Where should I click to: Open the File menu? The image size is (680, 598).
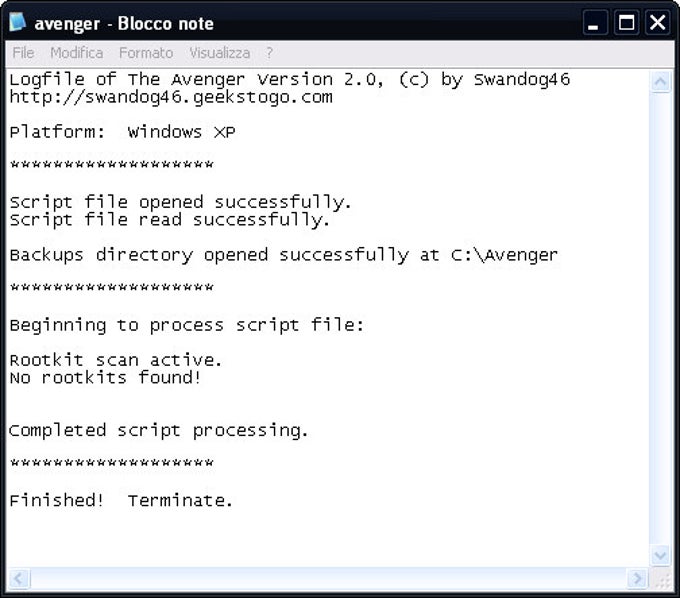click(x=23, y=53)
